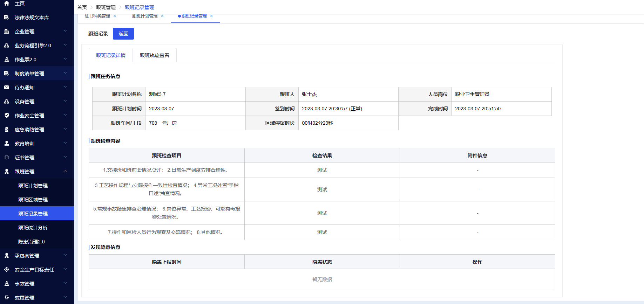Click the 变更管理 sidebar icon

click(x=7, y=297)
